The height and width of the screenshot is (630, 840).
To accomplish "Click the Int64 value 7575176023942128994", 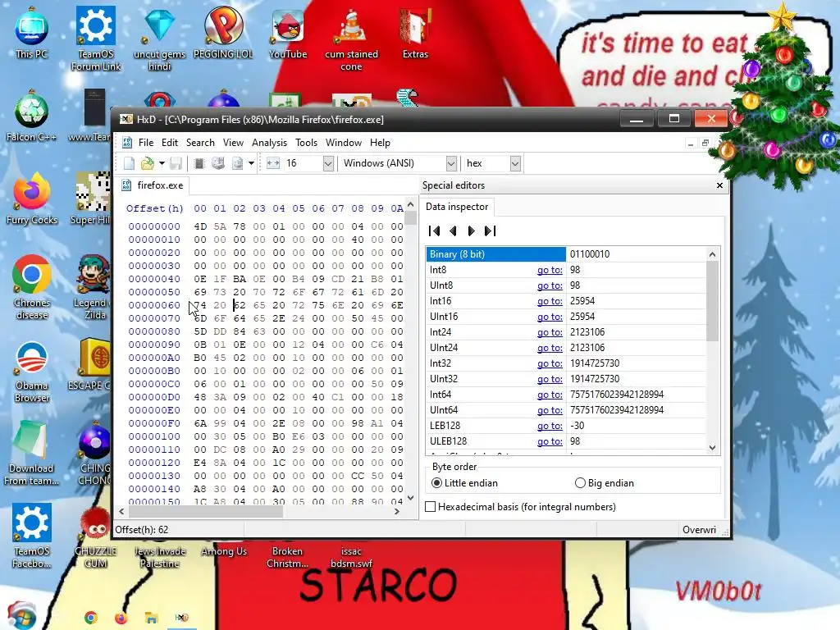I will (617, 395).
